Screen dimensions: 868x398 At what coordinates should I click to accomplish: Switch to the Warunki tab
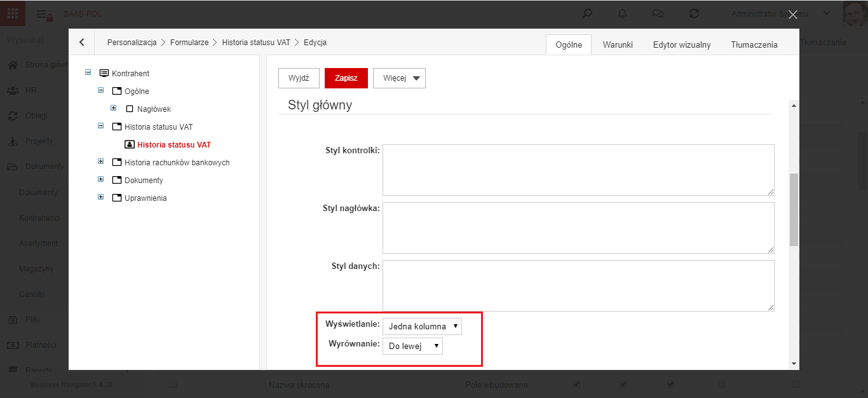(x=618, y=45)
